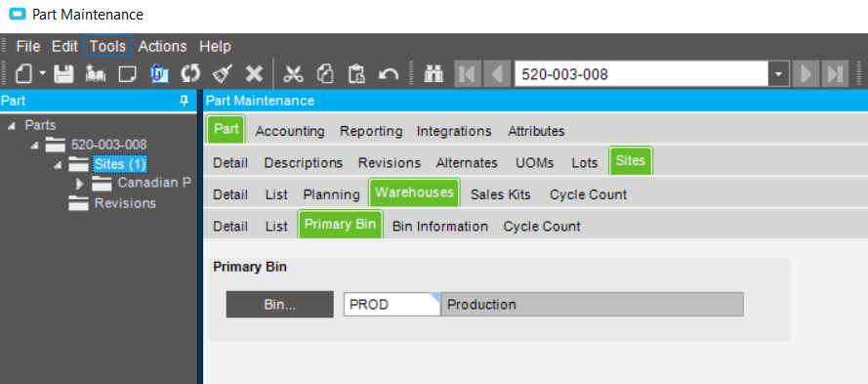This screenshot has height=384, width=868.
Task: Click the Clear broom toolbar icon
Action: [x=223, y=73]
